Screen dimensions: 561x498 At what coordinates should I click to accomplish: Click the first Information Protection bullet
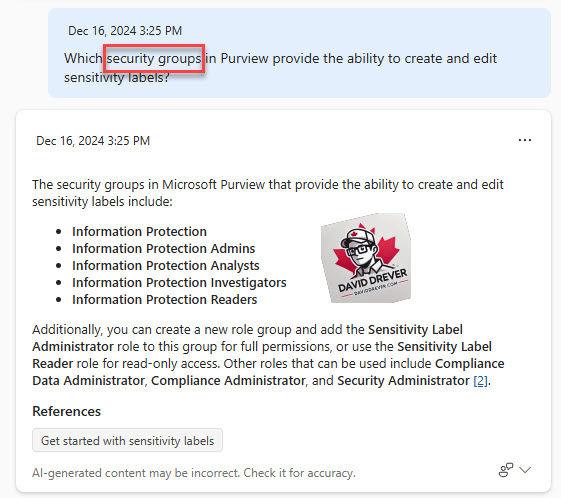coord(139,231)
